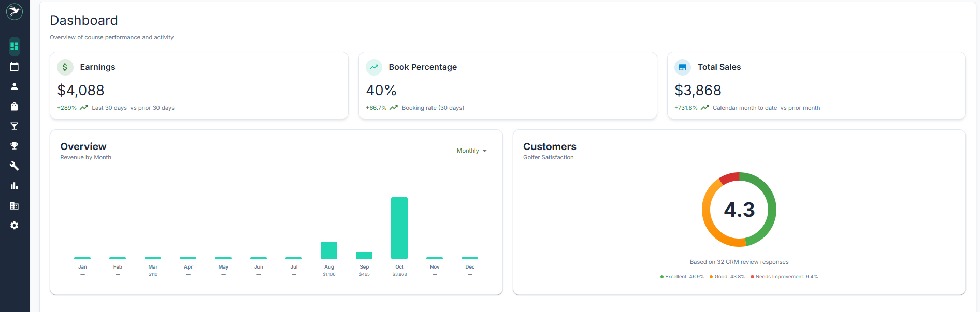980x312 pixels.
Task: Click the Total Sales card title
Action: [x=719, y=67]
